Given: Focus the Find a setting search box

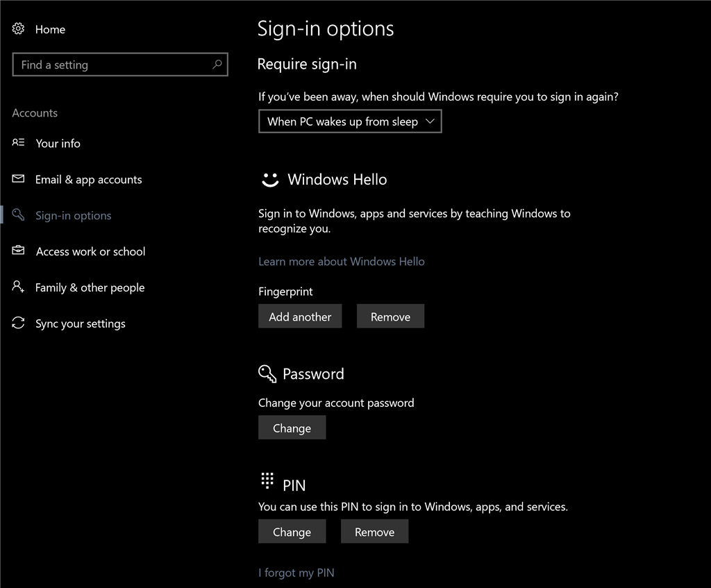Looking at the screenshot, I should point(120,65).
